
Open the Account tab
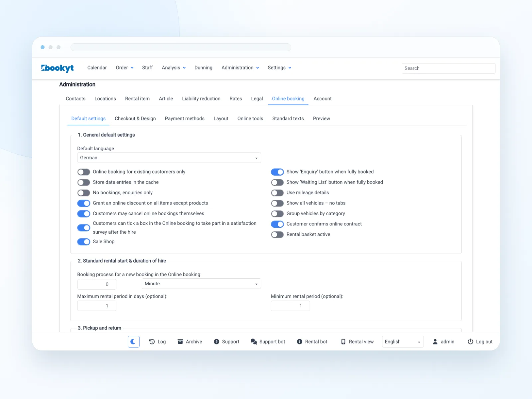point(323,98)
